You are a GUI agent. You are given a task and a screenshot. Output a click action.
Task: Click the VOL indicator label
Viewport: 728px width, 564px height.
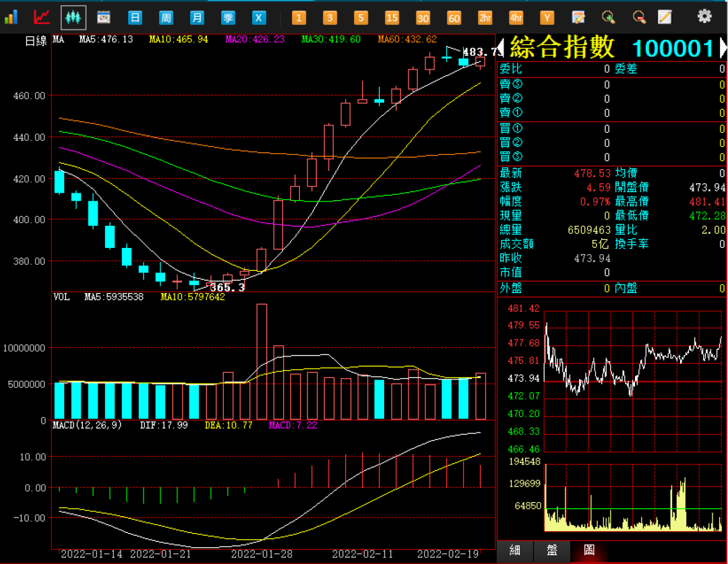[x=61, y=297]
